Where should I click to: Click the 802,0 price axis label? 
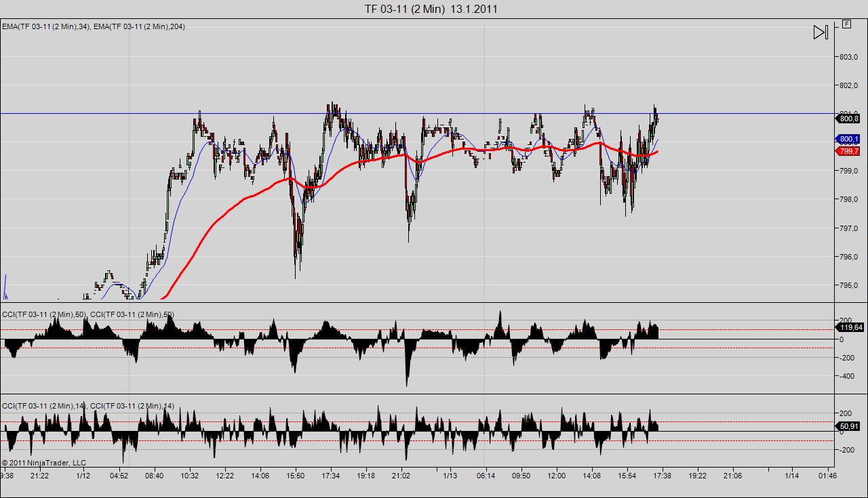click(x=849, y=85)
